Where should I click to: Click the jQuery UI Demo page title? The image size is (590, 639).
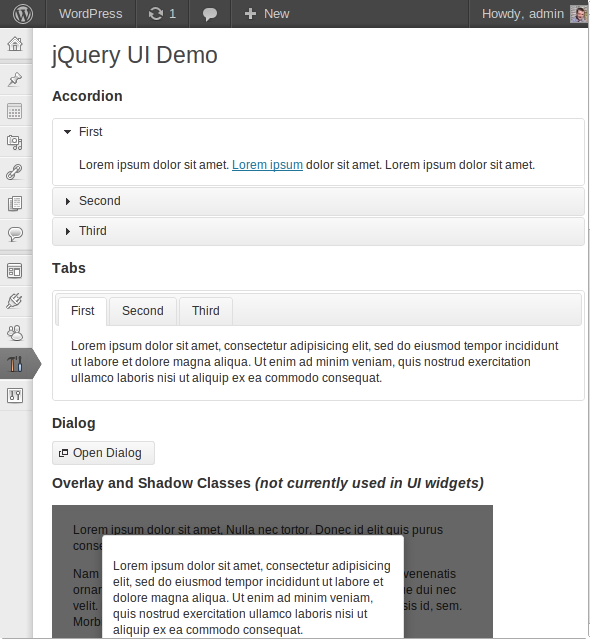pos(134,55)
